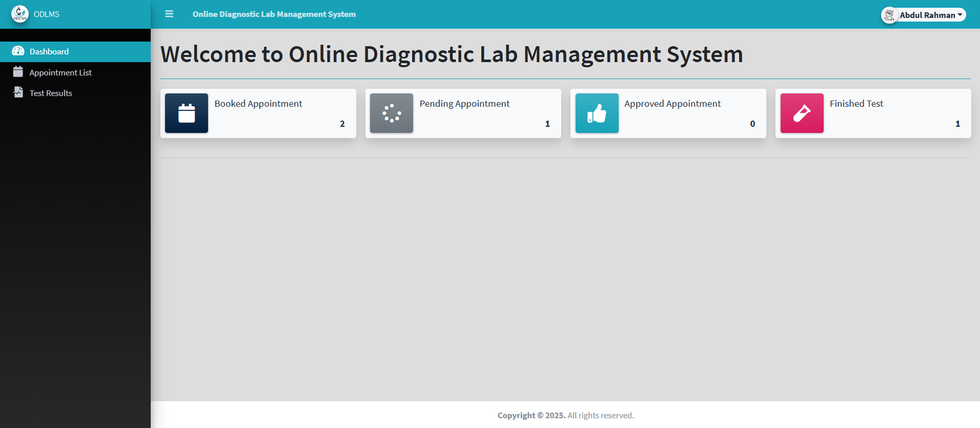Viewport: 980px width, 428px height.
Task: Click the Finished Test vial icon
Action: [x=802, y=113]
